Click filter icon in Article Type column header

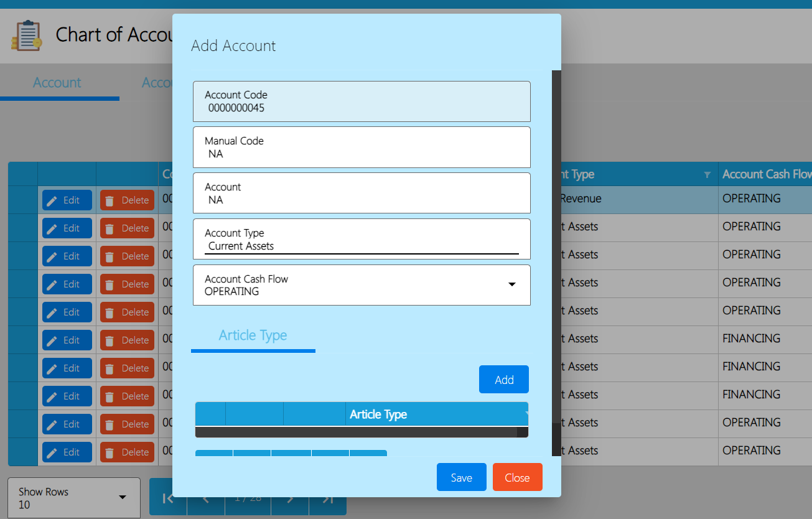(525, 414)
